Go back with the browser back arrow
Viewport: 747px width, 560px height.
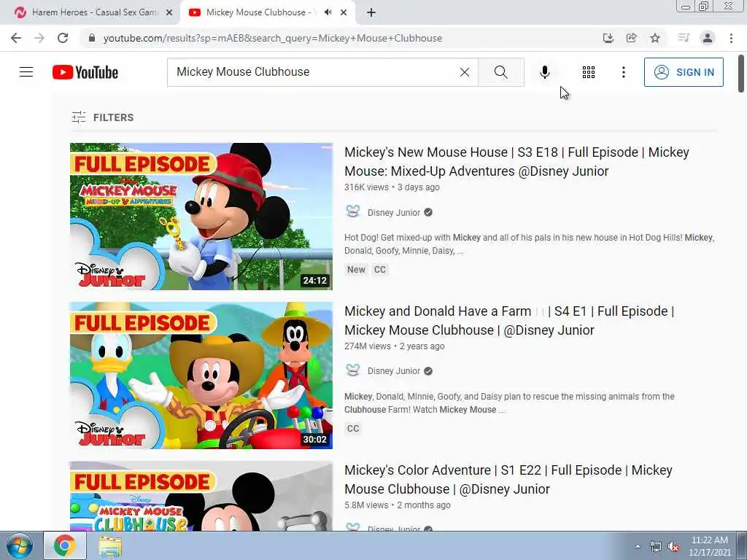pos(16,38)
